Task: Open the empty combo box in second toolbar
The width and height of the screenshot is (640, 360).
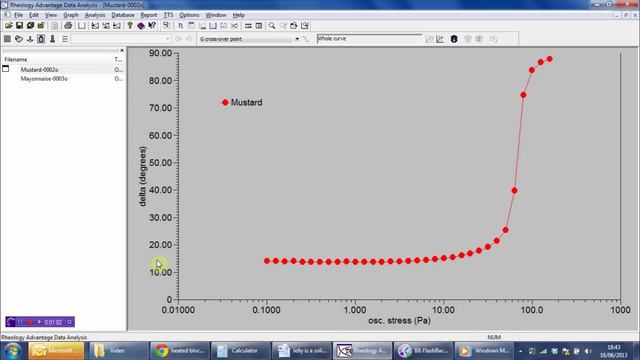Action: click(121, 39)
